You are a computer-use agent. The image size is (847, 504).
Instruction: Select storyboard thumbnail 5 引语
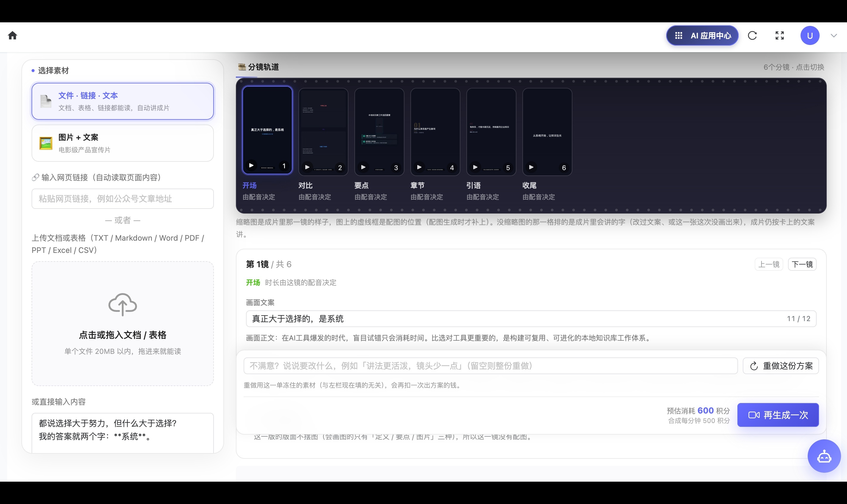491,132
